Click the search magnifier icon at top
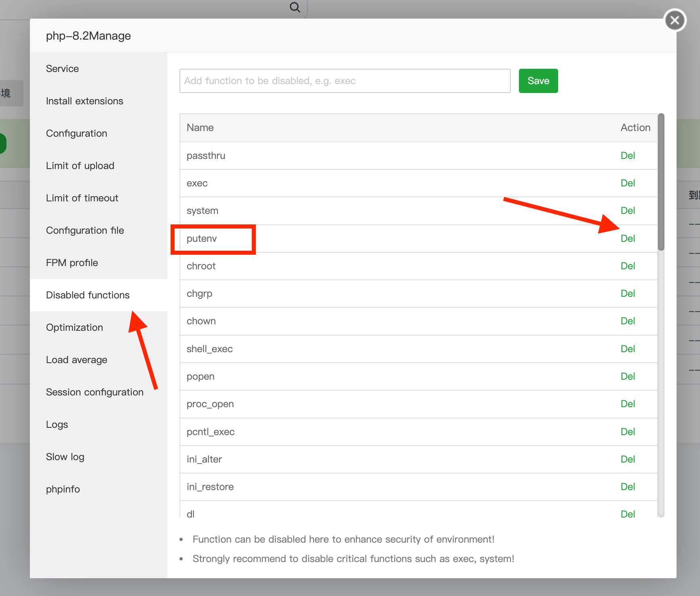The width and height of the screenshot is (700, 596). coord(295,7)
